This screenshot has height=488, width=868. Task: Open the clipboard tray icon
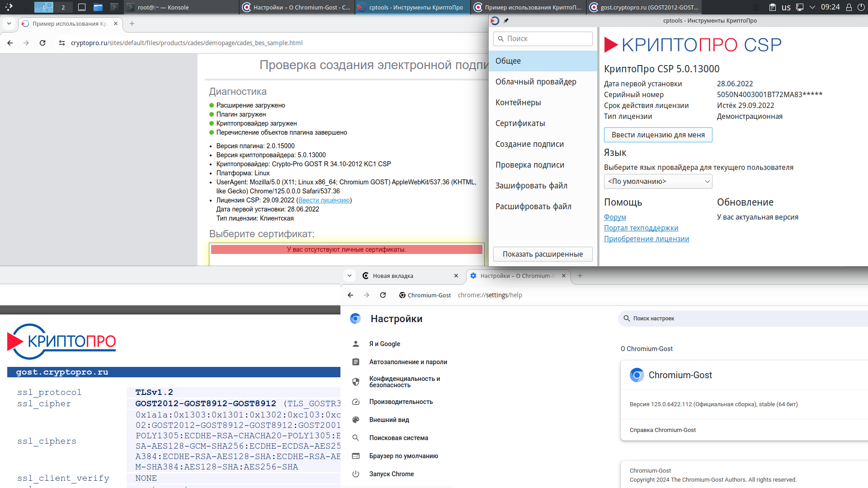(x=773, y=7)
